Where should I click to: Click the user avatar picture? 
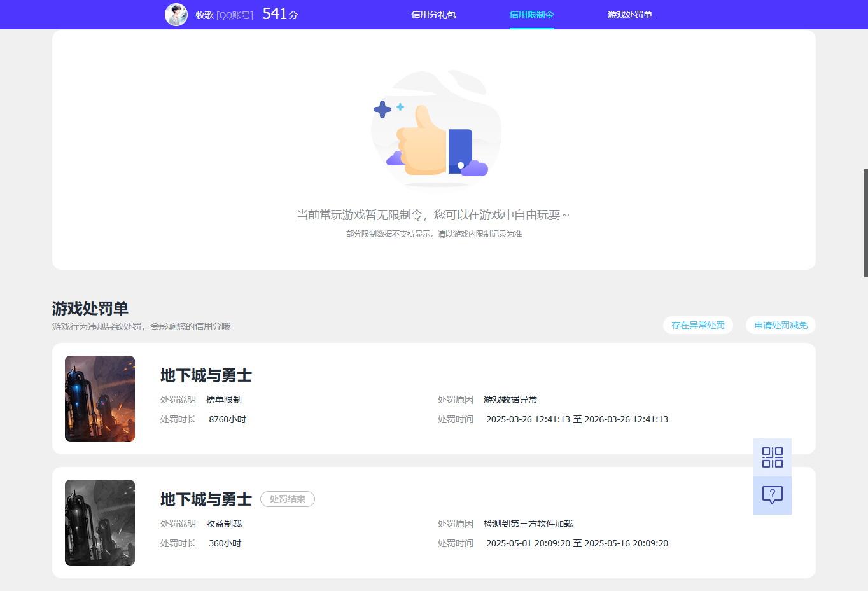pyautogui.click(x=176, y=15)
